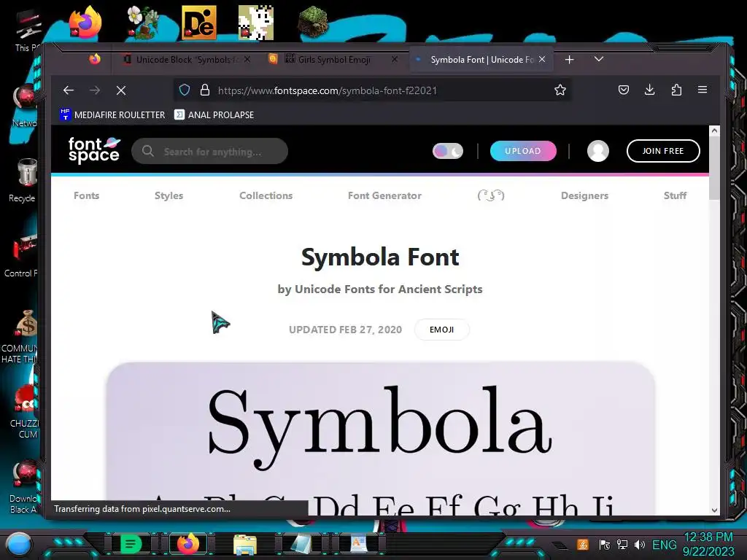Viewport: 747px width, 560px height.
Task: Focus the Search for anything field
Action: click(x=209, y=152)
